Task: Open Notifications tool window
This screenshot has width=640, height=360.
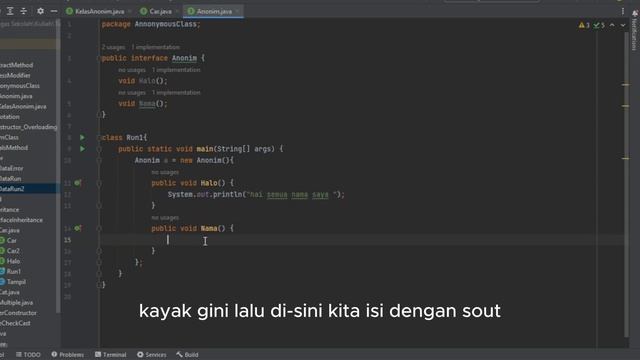Action: pos(634,31)
